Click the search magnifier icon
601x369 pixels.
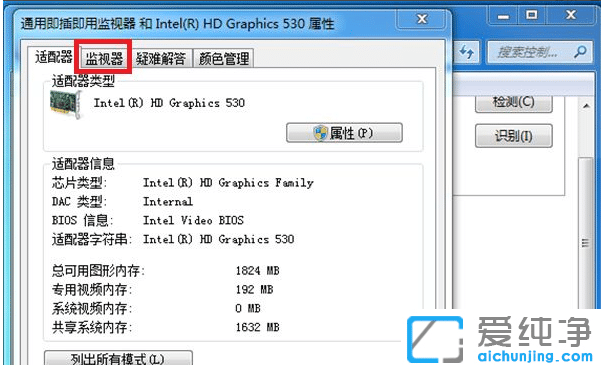(580, 52)
